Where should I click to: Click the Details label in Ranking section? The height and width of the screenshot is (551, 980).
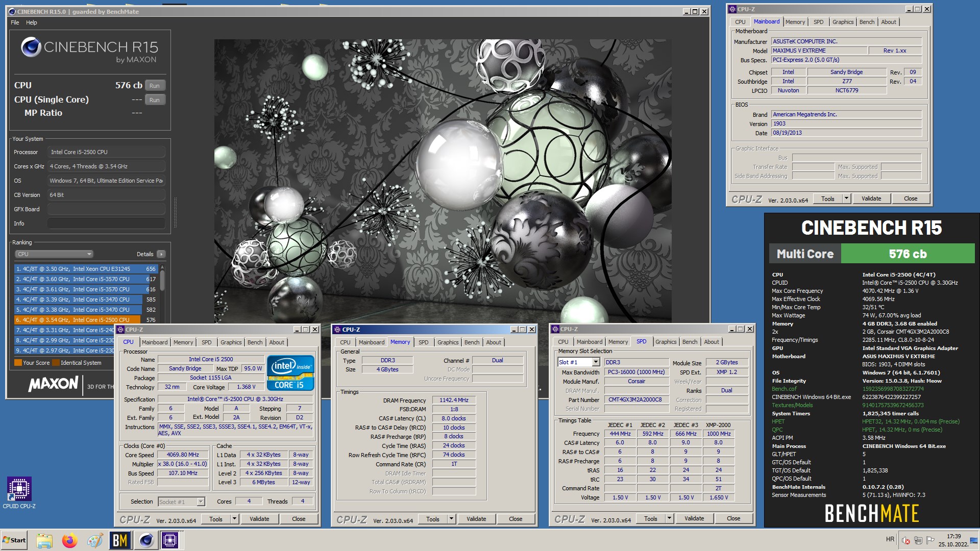145,254
